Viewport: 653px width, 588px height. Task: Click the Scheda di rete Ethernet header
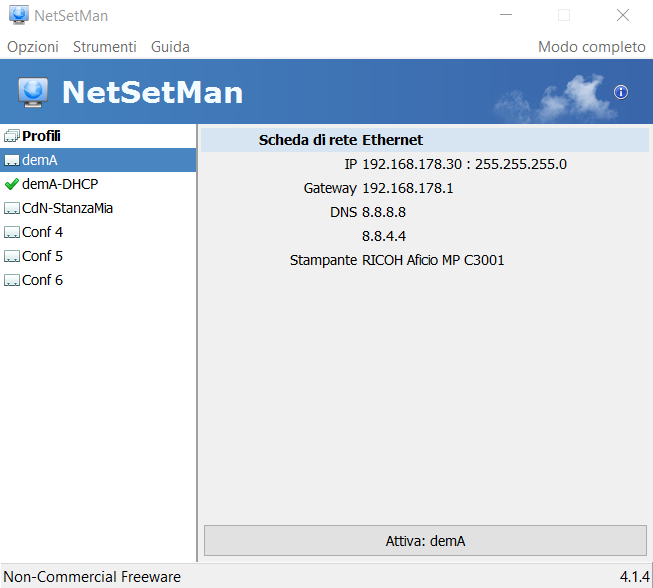click(340, 140)
